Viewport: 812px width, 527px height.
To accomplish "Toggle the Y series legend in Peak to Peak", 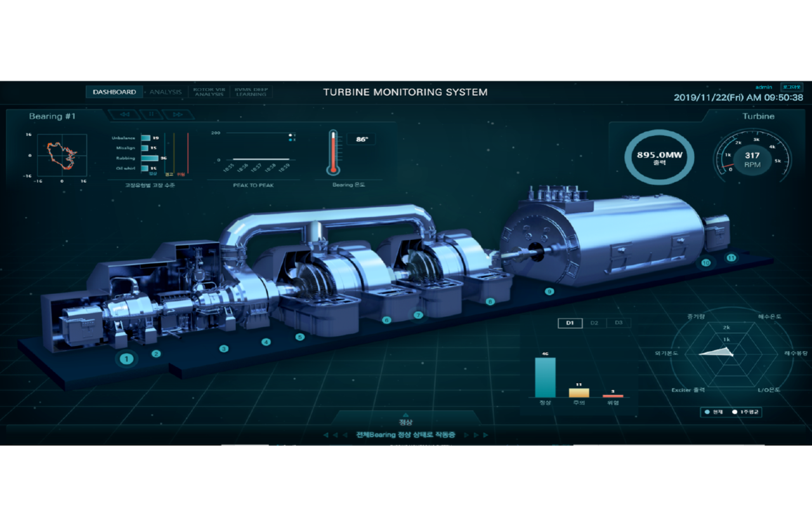I will coord(292,135).
